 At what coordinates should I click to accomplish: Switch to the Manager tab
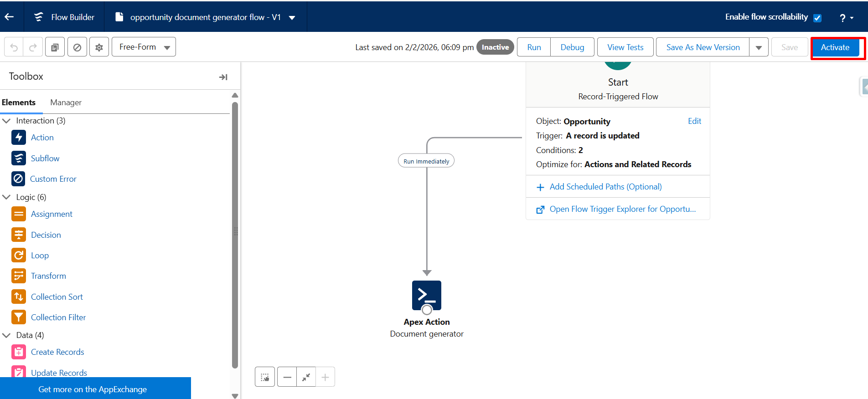66,102
